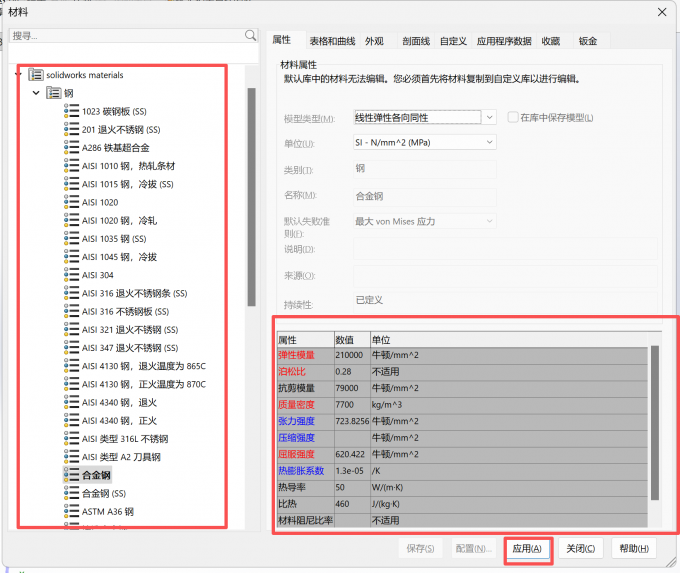This screenshot has height=573, width=680.
Task: Switch to the 表格和曲线 tab
Action: (x=331, y=41)
